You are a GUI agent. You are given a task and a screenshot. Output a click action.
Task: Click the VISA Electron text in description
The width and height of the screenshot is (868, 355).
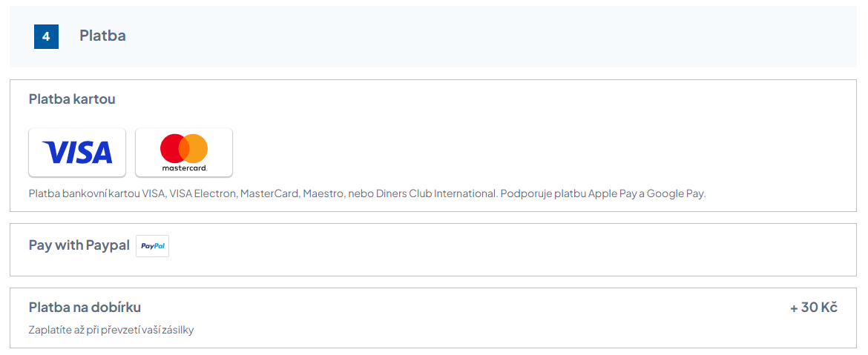[x=203, y=194]
